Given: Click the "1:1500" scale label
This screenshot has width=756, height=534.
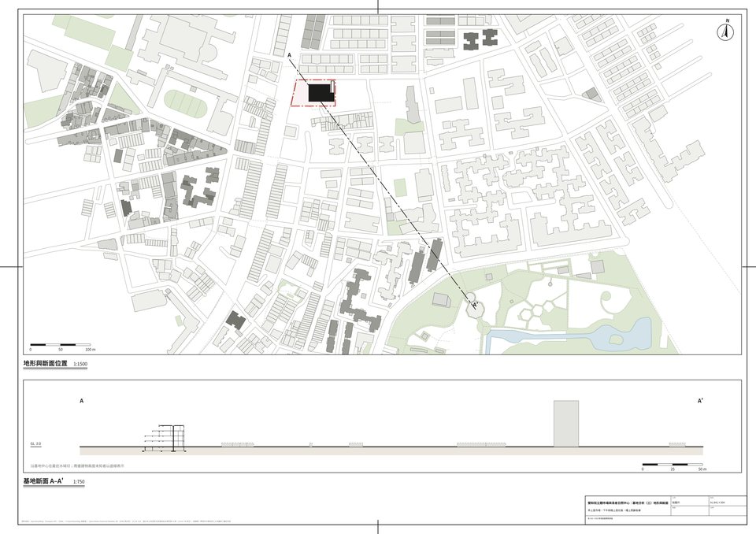Looking at the screenshot, I should [80, 364].
